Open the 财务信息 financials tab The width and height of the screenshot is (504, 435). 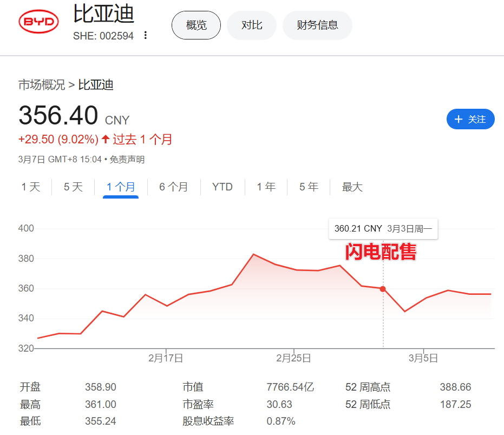coord(317,25)
